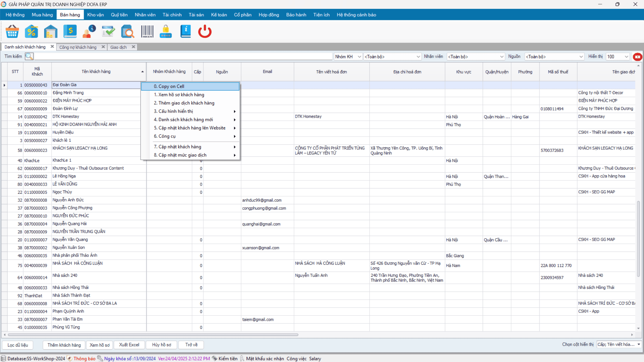Expand Cập nhật mức giao dịch submenu
This screenshot has height=362, width=644.
(190, 155)
